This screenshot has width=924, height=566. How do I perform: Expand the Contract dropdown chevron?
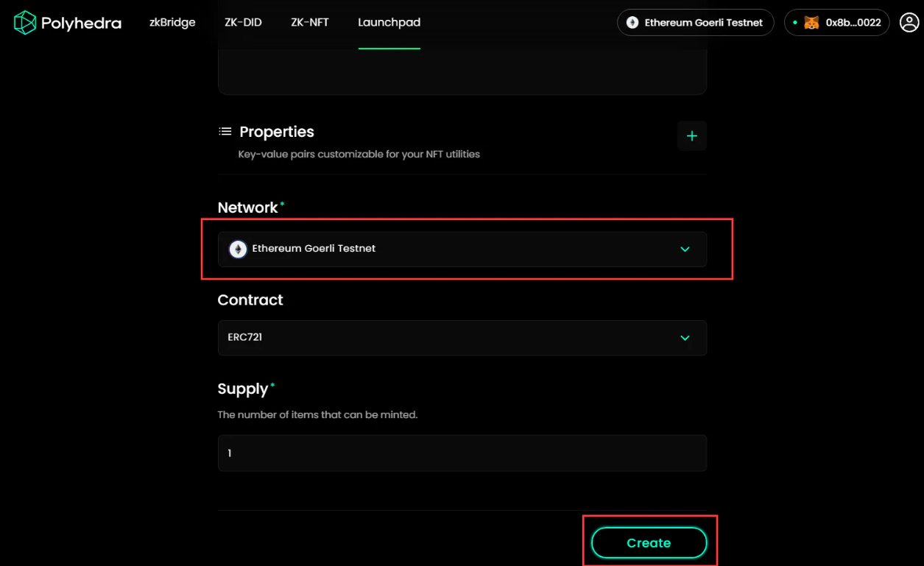click(685, 338)
